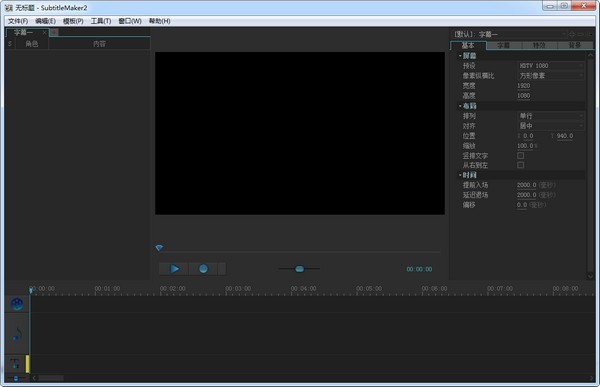
Task: Start playback with the play button
Action: (x=174, y=269)
